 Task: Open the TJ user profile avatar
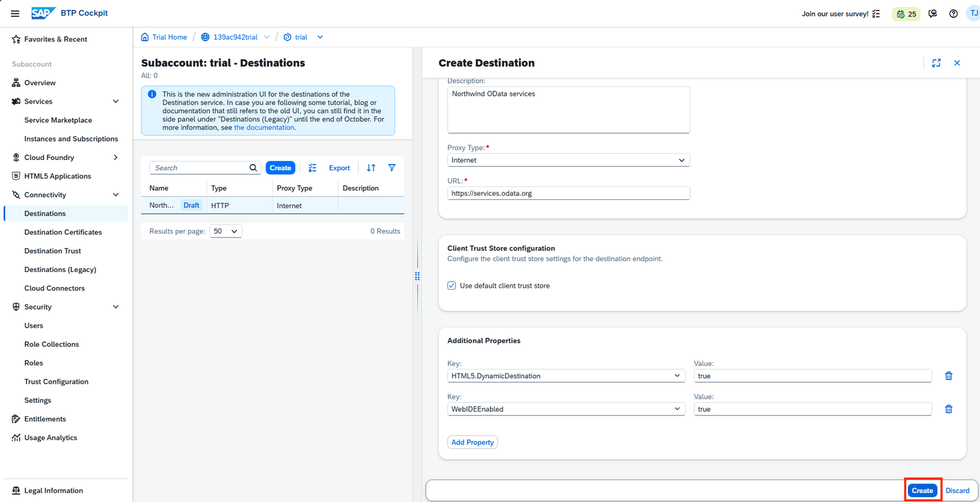[x=973, y=14]
